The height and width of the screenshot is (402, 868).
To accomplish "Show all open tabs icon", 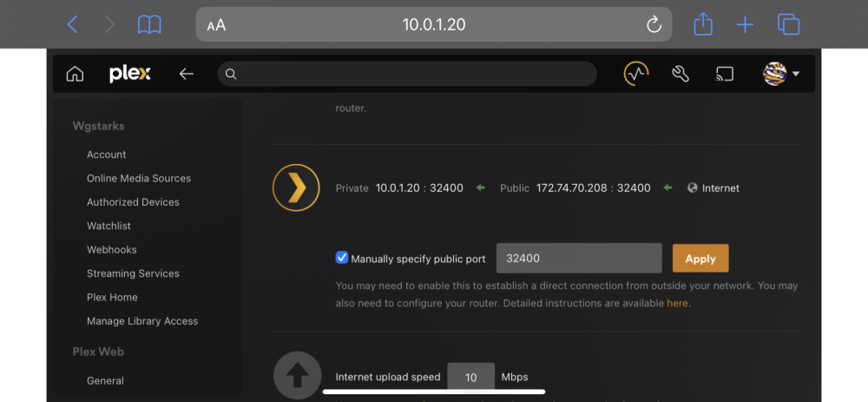I will pos(789,24).
